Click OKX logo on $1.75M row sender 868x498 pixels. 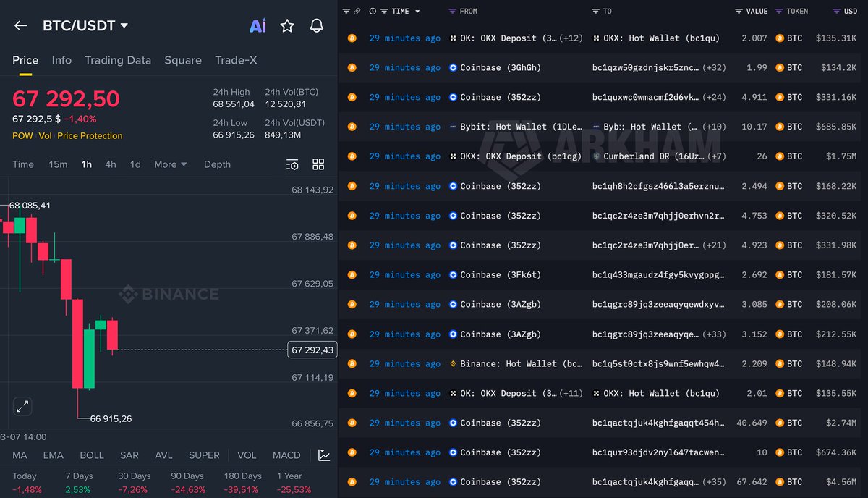(453, 156)
